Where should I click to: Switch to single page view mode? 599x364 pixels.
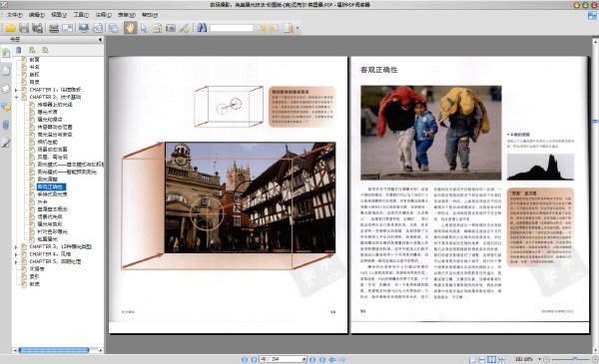point(472,359)
